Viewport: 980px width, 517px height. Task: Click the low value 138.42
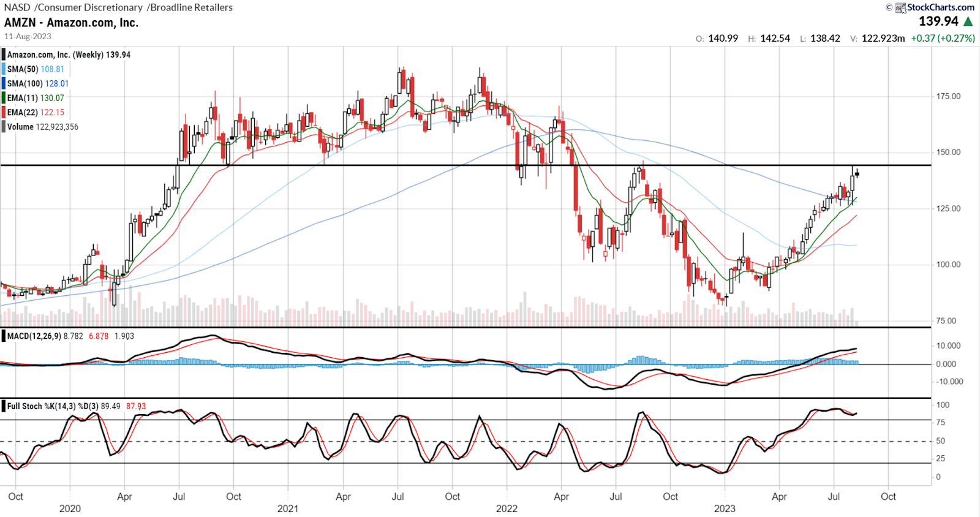click(825, 38)
